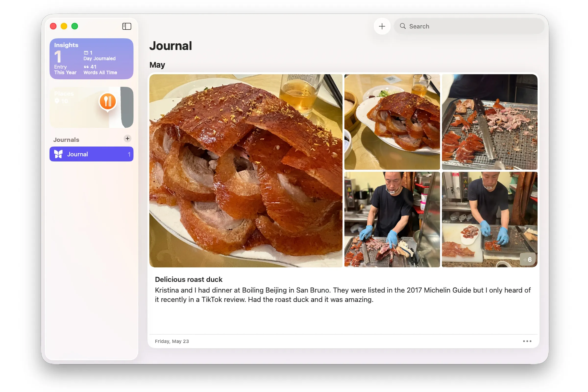The image size is (588, 392).
Task: Add a new journal via Journals plus icon
Action: [x=127, y=139]
